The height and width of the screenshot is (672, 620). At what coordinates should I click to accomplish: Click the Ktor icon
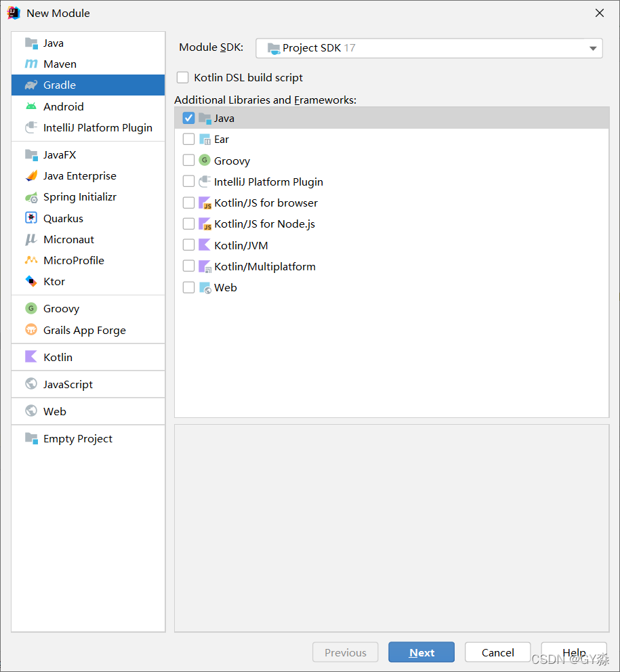point(31,281)
